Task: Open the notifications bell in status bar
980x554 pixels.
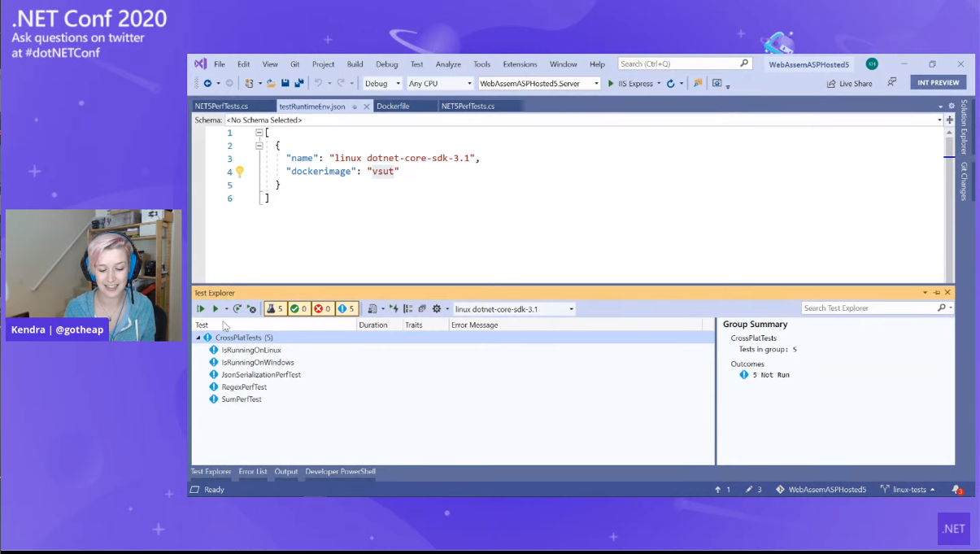Action: tap(956, 490)
